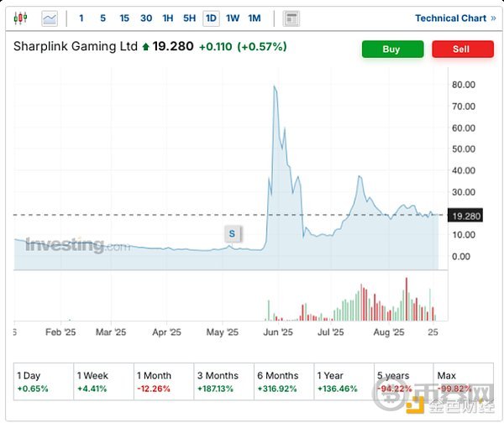Image resolution: width=504 pixels, height=423 pixels.
Task: Click the +0.57% change value
Action: [x=262, y=47]
